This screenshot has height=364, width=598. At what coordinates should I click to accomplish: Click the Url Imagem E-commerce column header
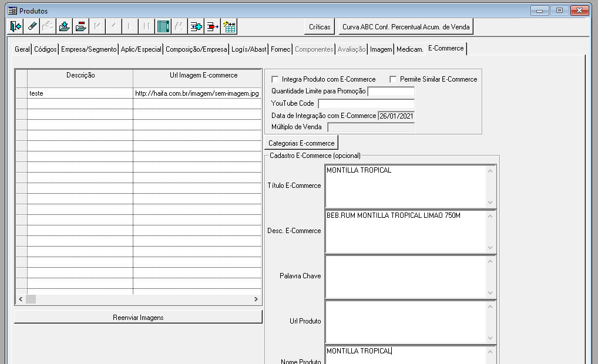click(197, 78)
